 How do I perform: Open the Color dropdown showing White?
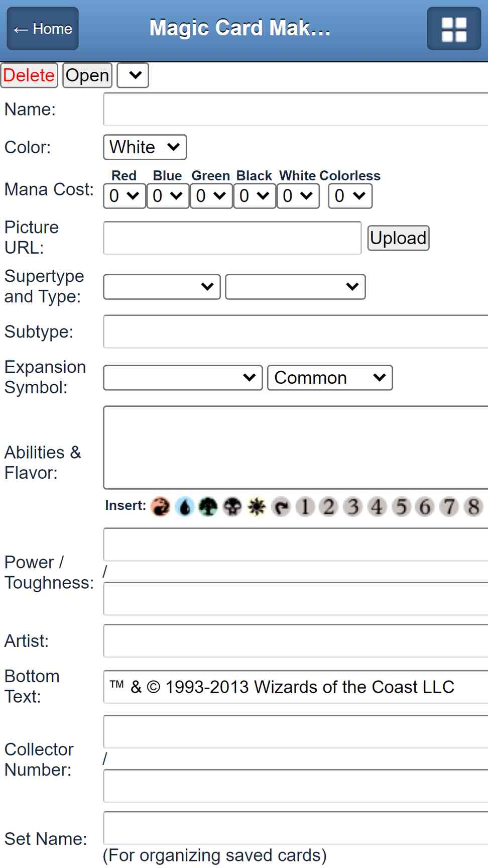tap(145, 147)
